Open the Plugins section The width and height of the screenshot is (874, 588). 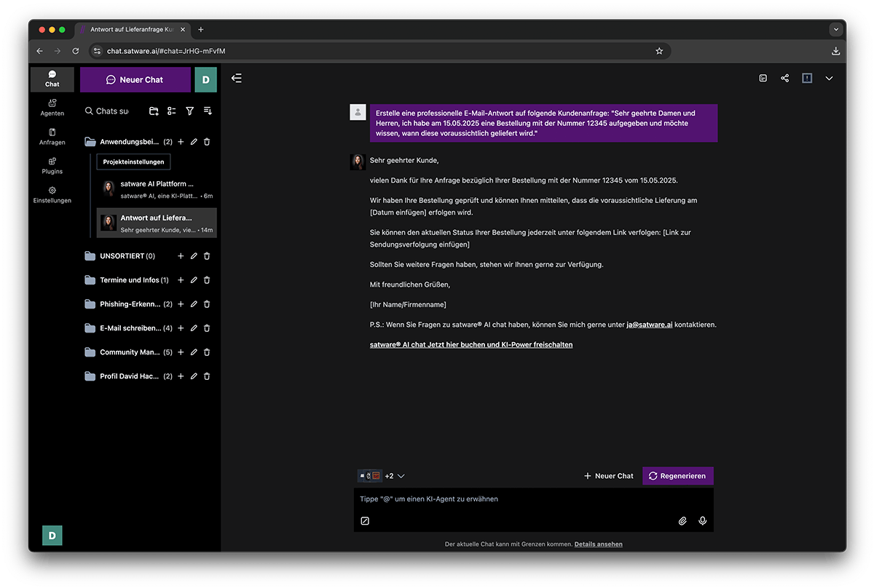coord(52,166)
